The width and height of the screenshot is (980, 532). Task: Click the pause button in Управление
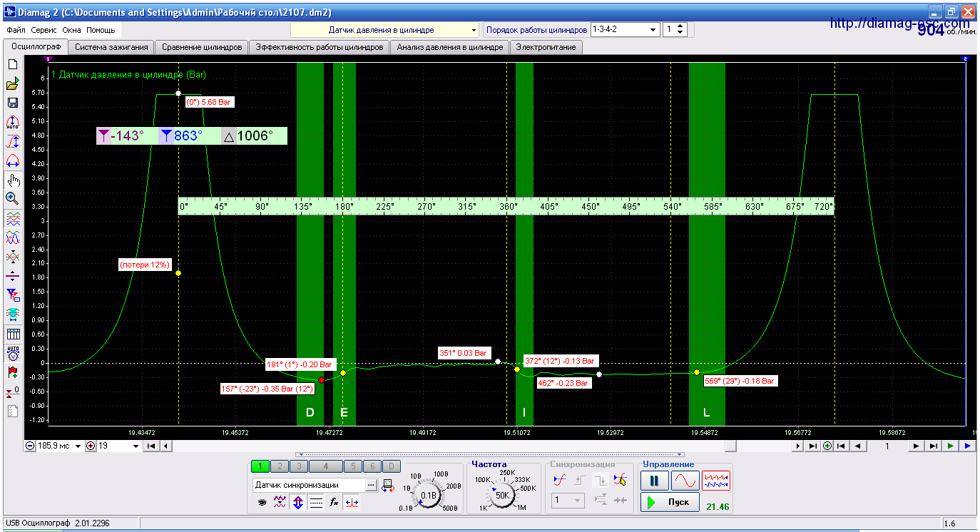point(654,481)
